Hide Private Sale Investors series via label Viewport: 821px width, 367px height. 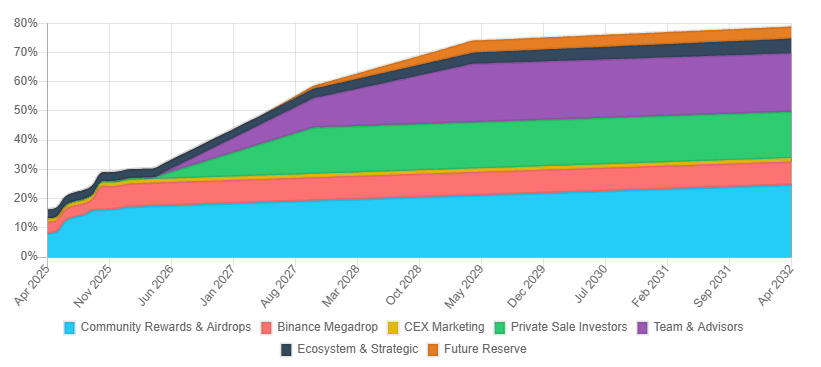click(569, 327)
